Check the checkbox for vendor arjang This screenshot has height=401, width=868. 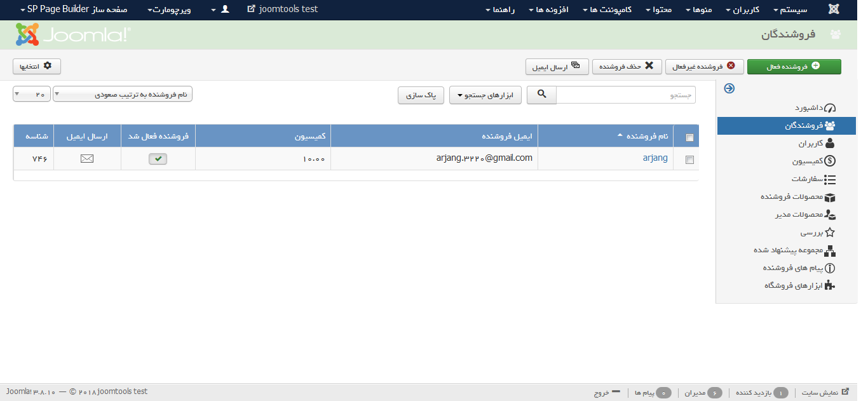coord(689,160)
